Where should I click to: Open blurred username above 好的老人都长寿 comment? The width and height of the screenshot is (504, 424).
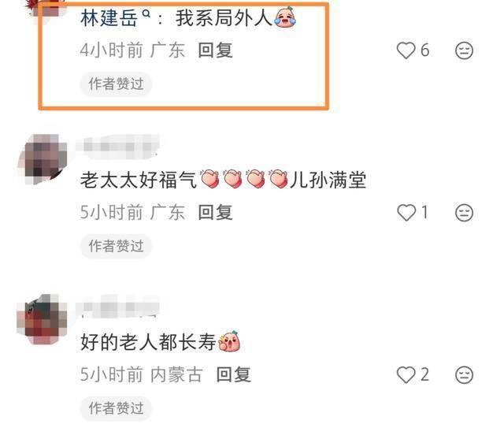coord(117,307)
